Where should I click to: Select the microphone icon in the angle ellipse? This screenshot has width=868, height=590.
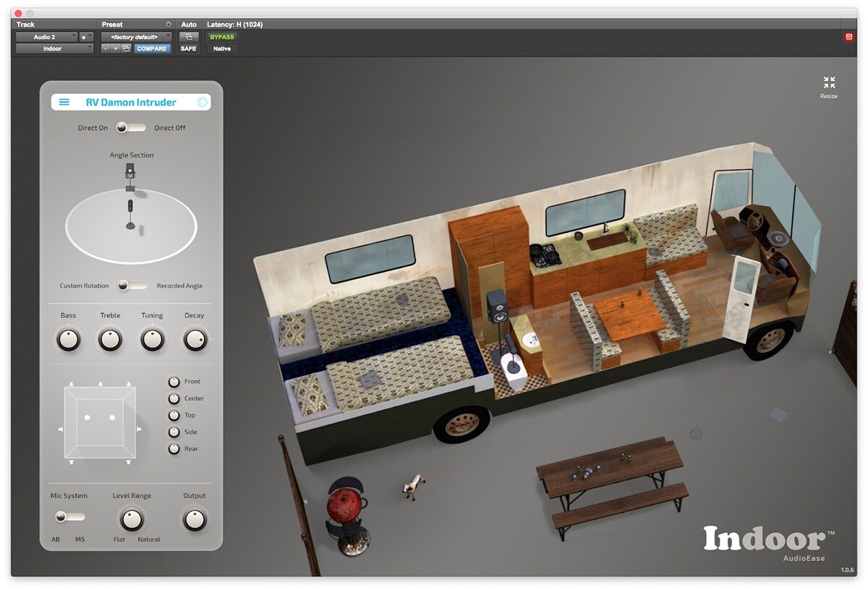click(x=131, y=215)
